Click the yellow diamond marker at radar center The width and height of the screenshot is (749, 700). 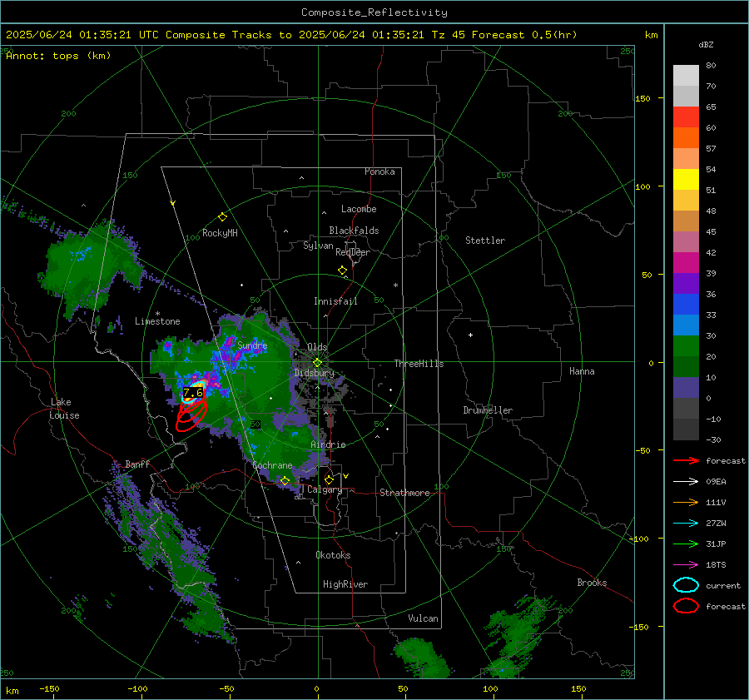[317, 363]
